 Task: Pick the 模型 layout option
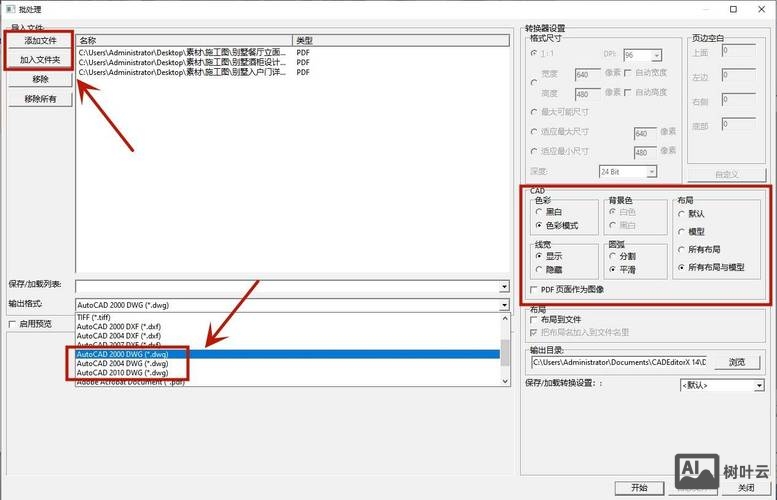pyautogui.click(x=683, y=231)
